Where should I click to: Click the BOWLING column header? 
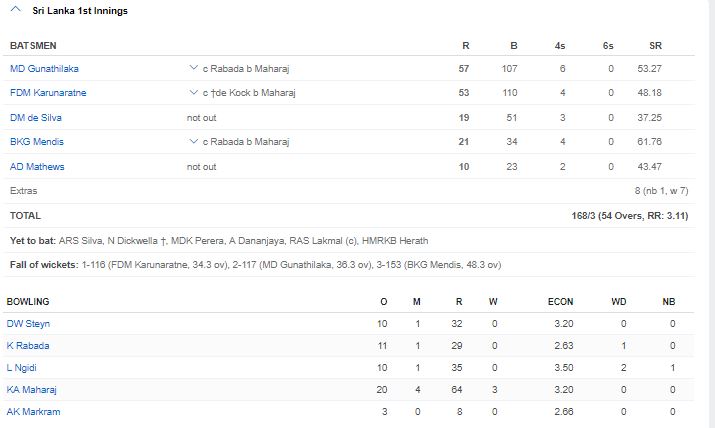pyautogui.click(x=28, y=301)
